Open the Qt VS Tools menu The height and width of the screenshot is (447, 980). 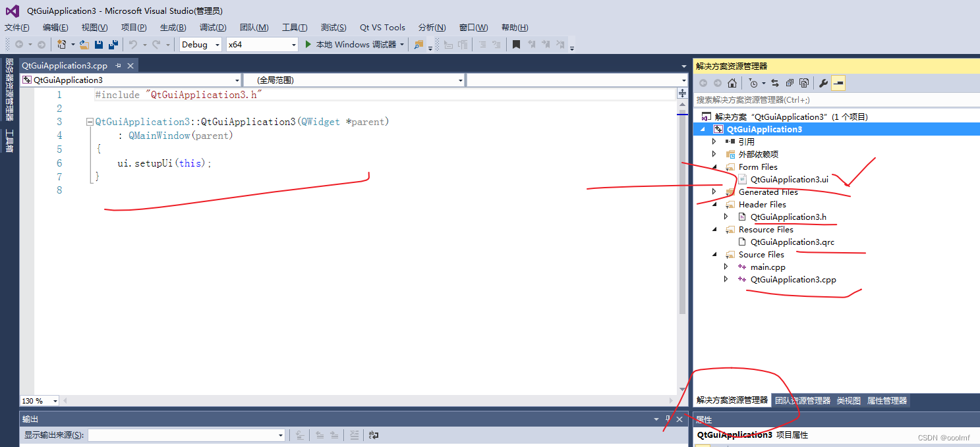point(382,28)
